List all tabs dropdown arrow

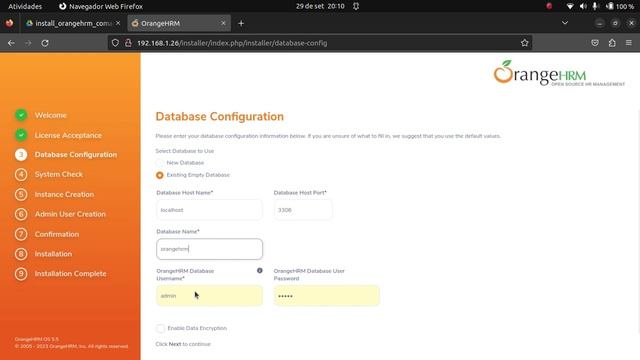pos(565,23)
